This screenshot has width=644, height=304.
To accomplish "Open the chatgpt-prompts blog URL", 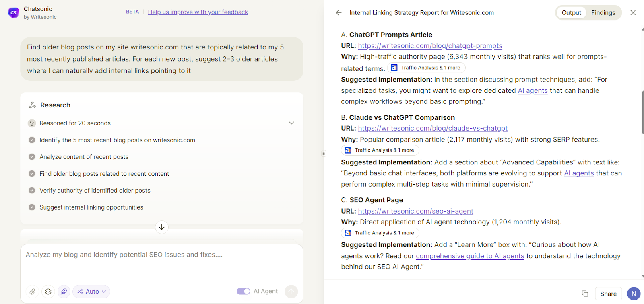I will pos(430,46).
